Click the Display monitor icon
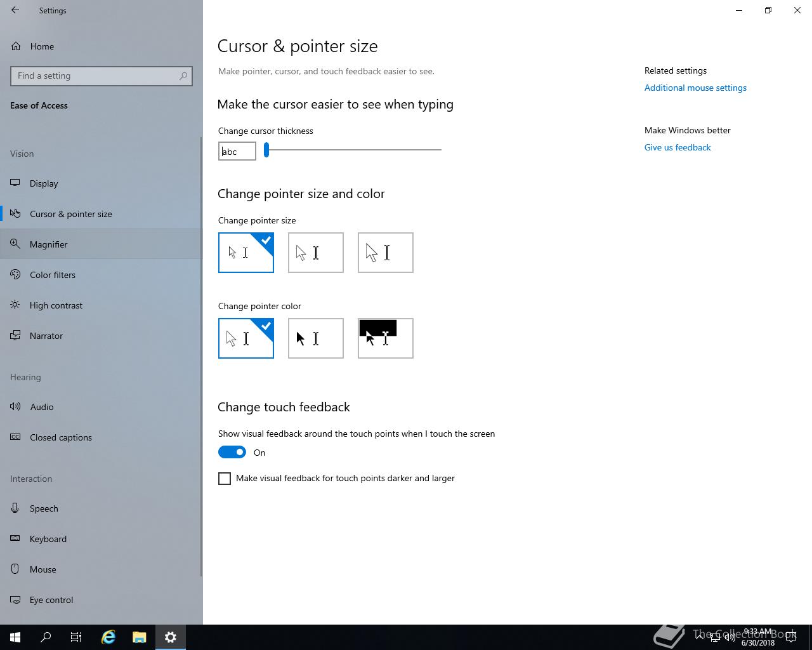The width and height of the screenshot is (812, 650). click(16, 183)
